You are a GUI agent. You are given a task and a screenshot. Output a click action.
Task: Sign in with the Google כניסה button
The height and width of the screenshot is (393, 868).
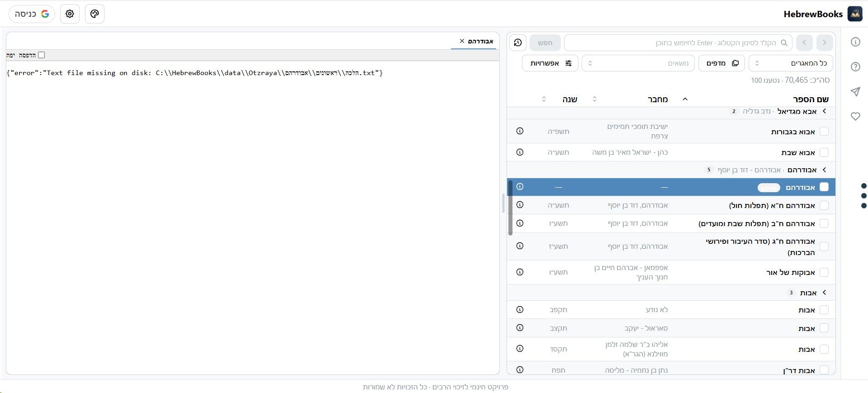tap(32, 14)
